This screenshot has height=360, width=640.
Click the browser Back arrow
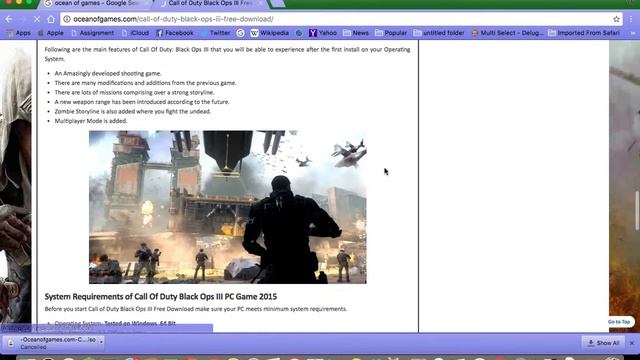(x=9, y=19)
